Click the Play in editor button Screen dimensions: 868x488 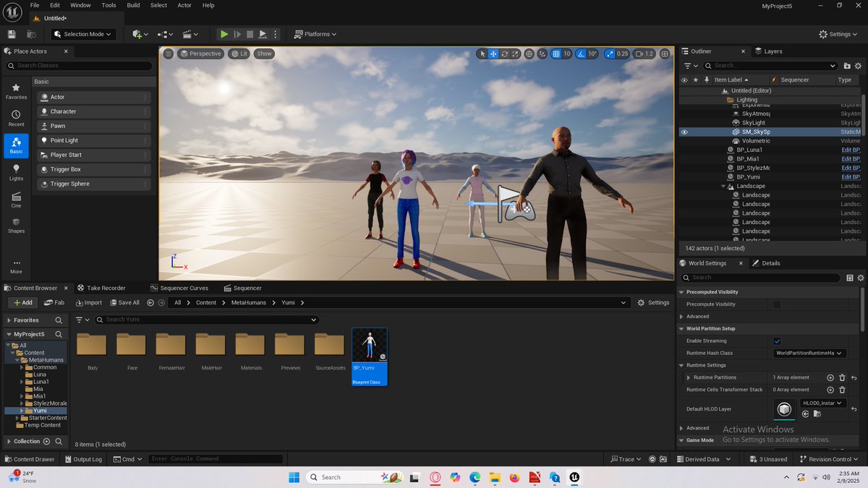coord(224,34)
